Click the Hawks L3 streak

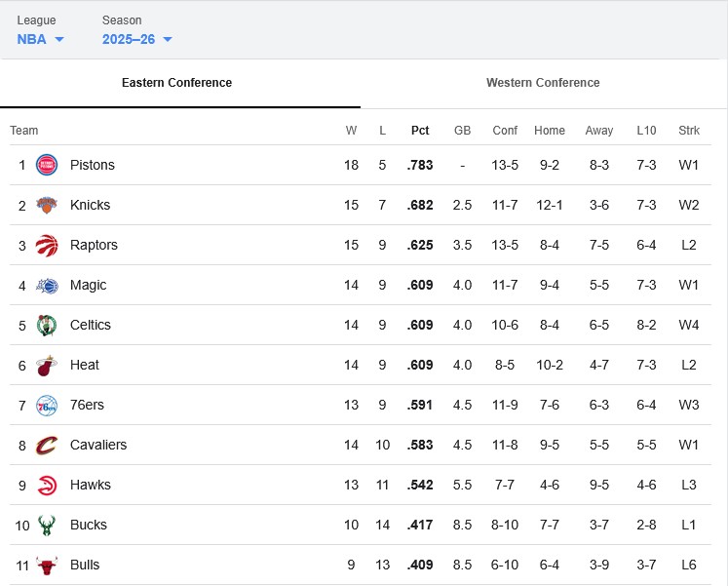(689, 485)
